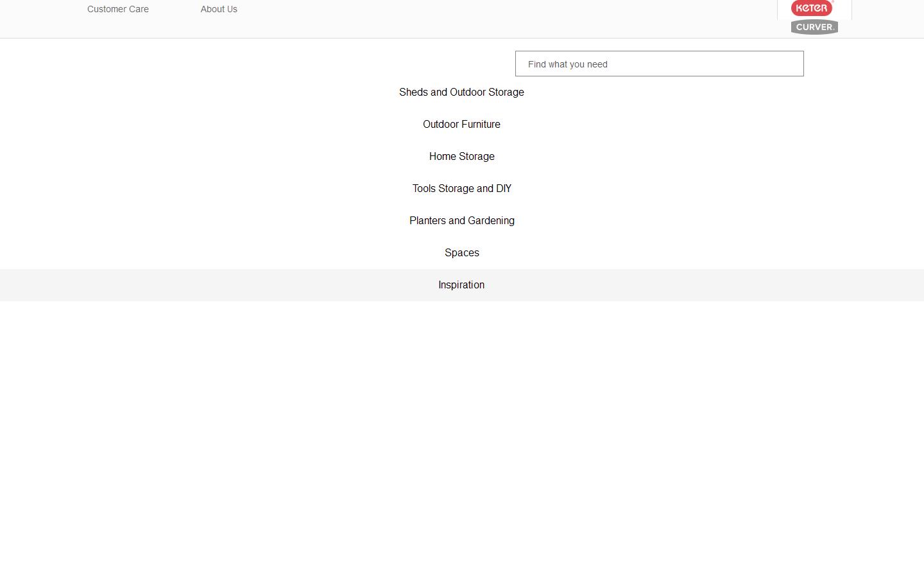
Task: Choose Tools Storage and DIY
Action: [461, 189]
